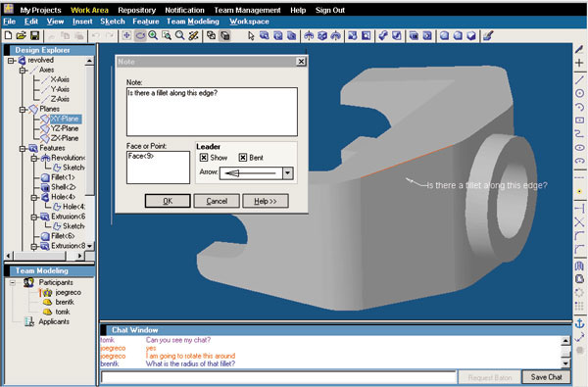The width and height of the screenshot is (588, 387).
Task: Select the Line sketch tool
Action: (579, 79)
